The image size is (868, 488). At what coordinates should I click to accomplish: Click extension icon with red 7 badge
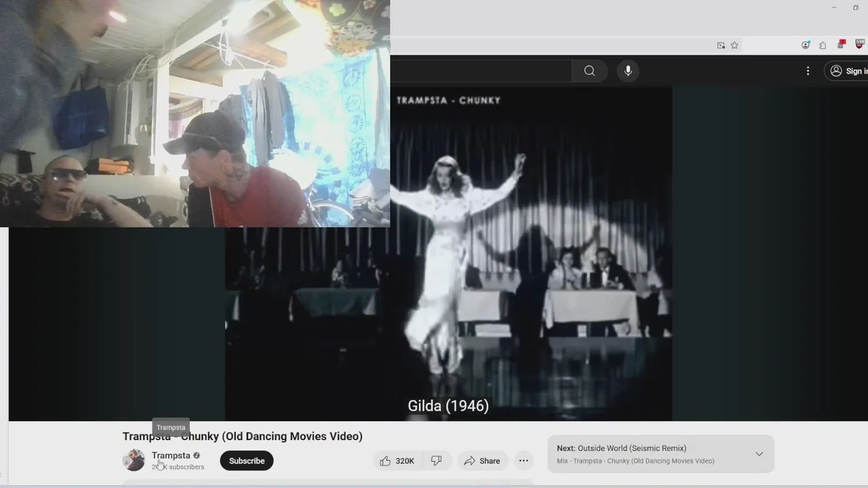click(x=841, y=45)
